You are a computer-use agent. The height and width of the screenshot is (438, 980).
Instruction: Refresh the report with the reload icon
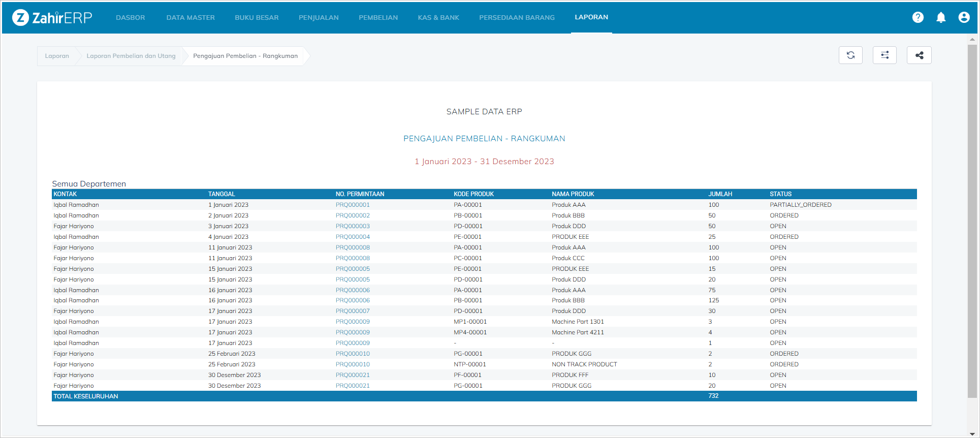click(x=850, y=55)
